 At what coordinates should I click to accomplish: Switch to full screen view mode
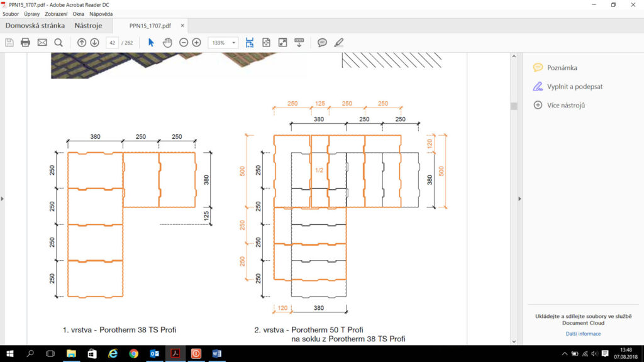(282, 42)
